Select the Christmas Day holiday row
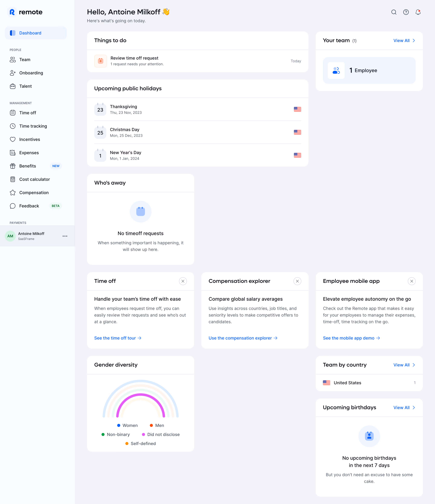This screenshot has width=435, height=504. [x=198, y=132]
